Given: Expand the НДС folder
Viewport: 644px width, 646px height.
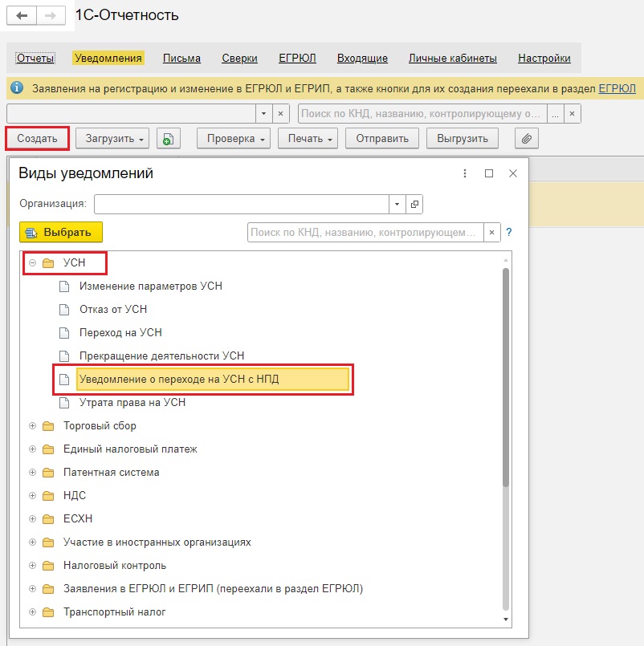Looking at the screenshot, I should coord(33,496).
